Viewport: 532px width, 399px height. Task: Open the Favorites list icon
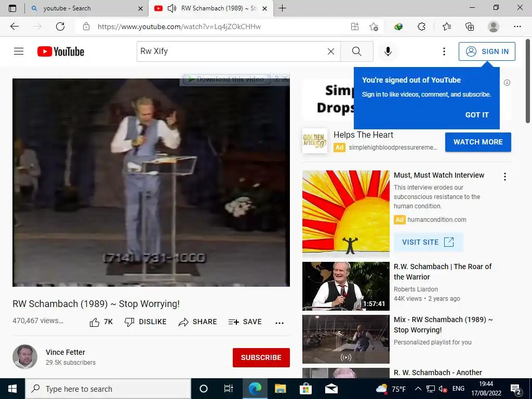coord(447,26)
